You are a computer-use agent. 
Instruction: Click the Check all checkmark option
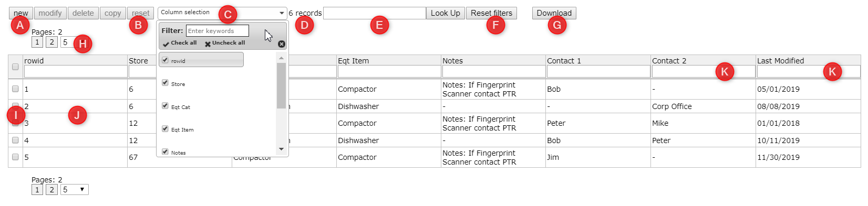tap(180, 43)
